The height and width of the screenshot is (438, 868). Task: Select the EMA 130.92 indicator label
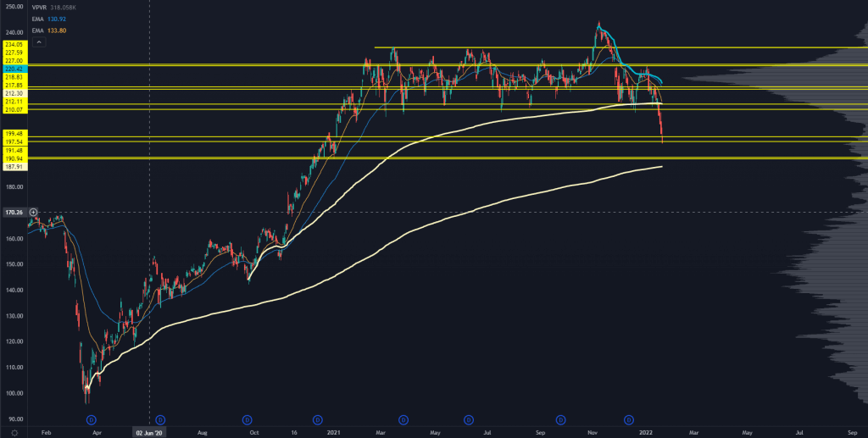pyautogui.click(x=49, y=19)
